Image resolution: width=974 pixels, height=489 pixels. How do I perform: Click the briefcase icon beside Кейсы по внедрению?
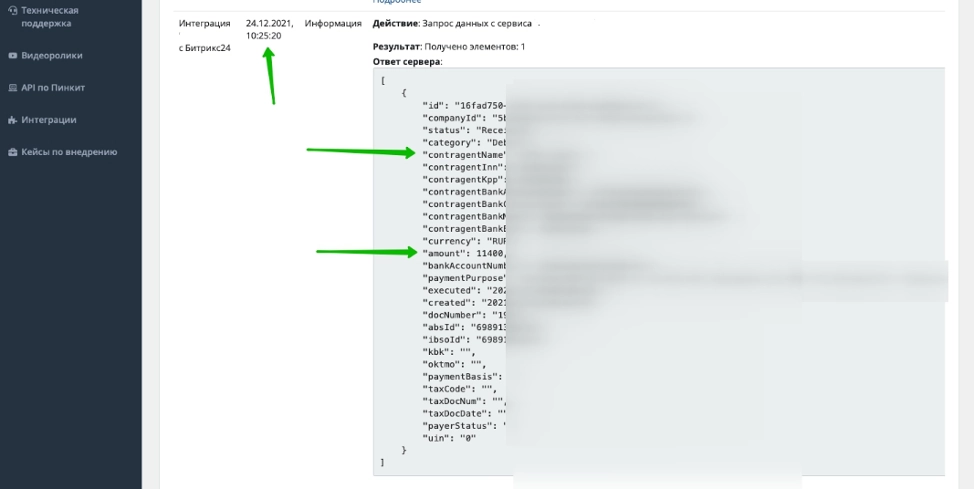12,152
